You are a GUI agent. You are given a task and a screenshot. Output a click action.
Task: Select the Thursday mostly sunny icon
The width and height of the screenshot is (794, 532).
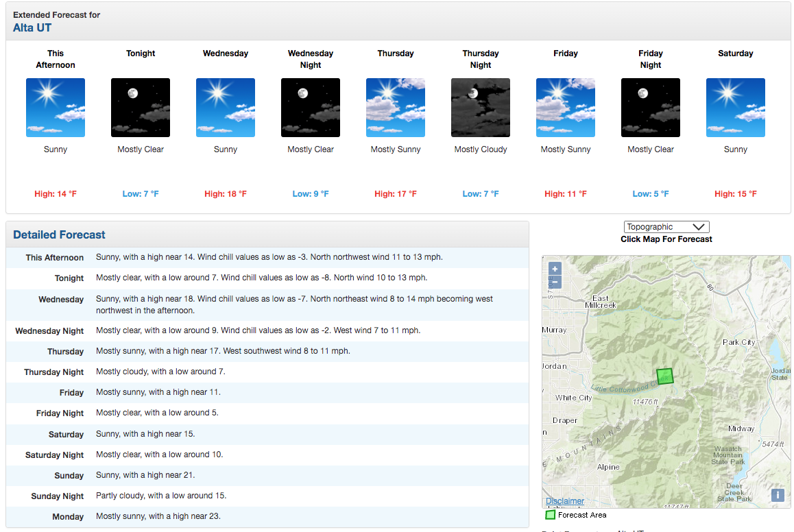[x=396, y=108]
